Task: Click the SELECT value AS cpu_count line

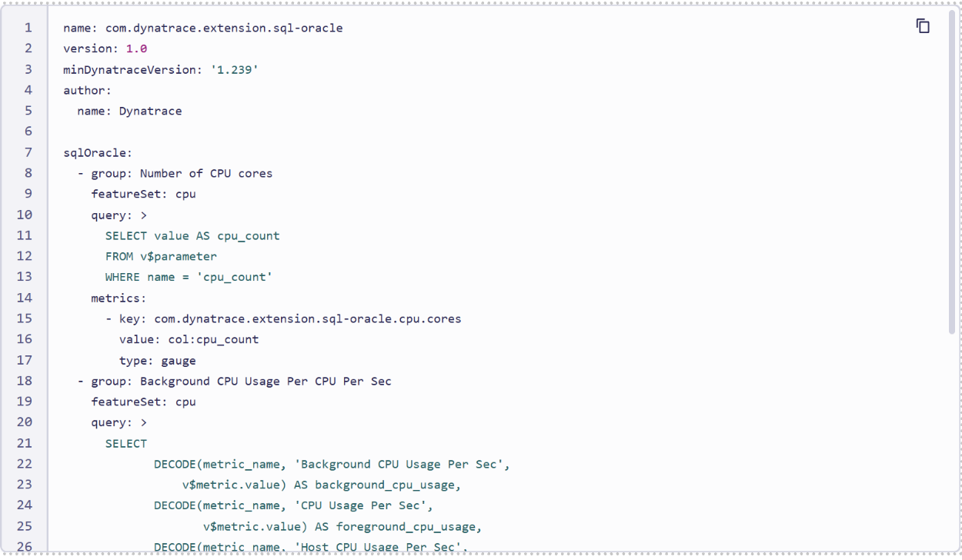Action: tap(192, 235)
